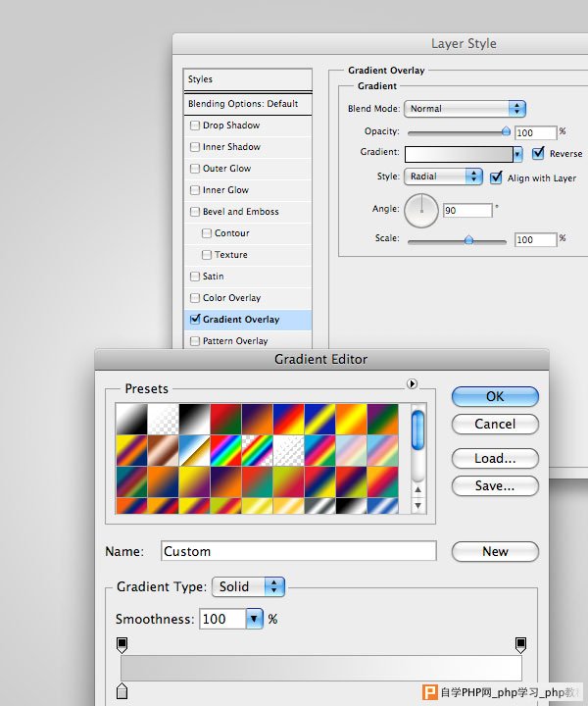This screenshot has width=588, height=706.
Task: Click the left gray color stop
Action: pos(122,691)
